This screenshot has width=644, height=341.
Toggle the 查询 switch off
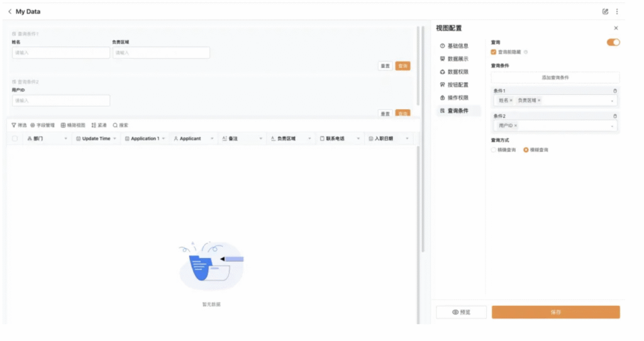click(613, 42)
